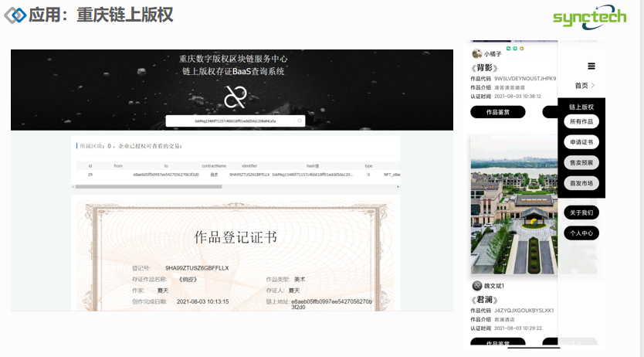
Task: Click the identifier column header
Action: [249, 166]
